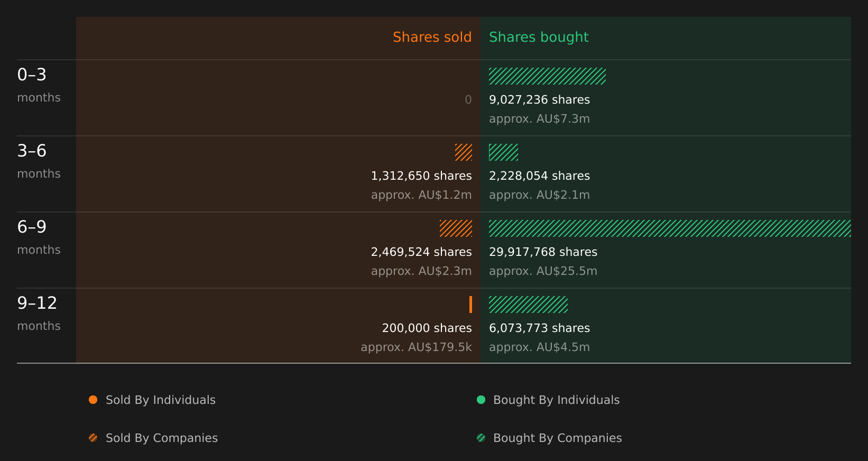Select the 3–6 months green bought bar

(503, 152)
